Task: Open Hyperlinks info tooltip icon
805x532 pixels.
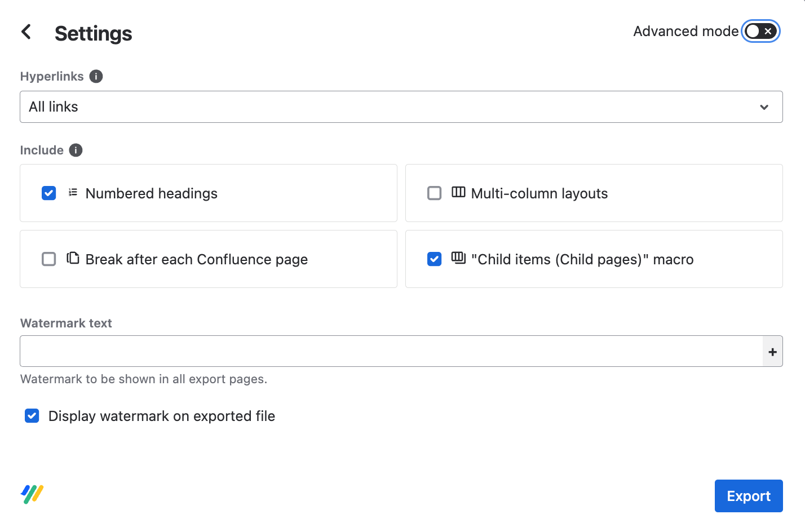Action: point(96,76)
